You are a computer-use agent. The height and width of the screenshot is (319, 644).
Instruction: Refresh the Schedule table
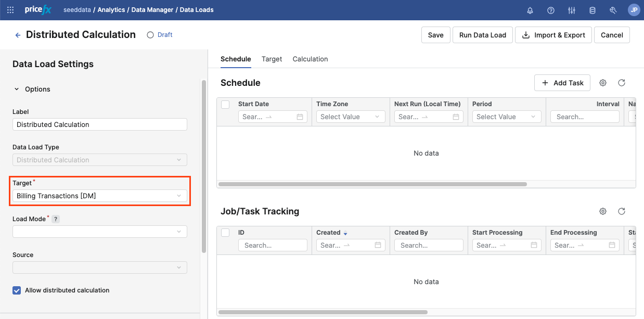[621, 83]
